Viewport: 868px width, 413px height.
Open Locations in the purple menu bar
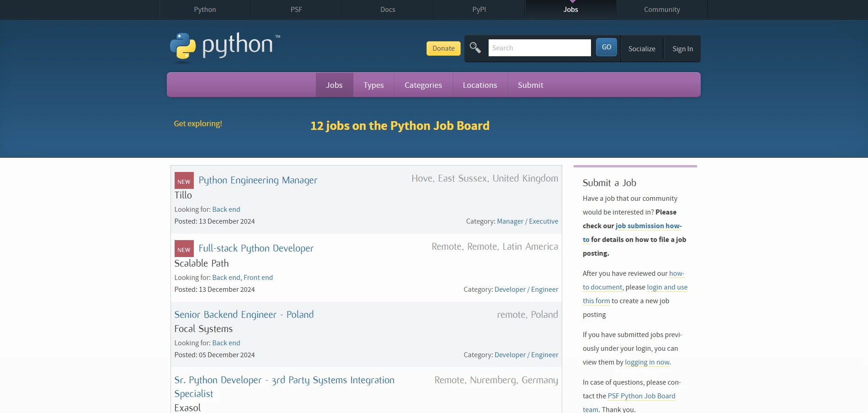click(x=480, y=85)
